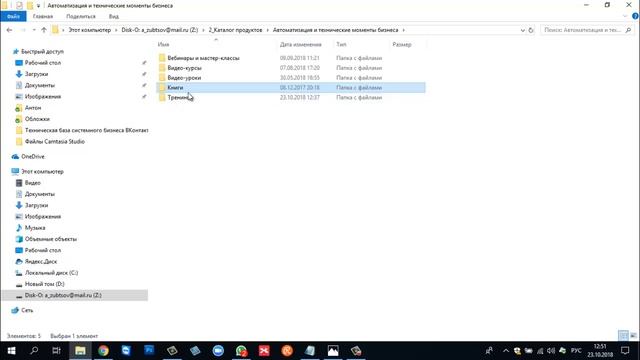Switch to large thumbnails view in status bar
This screenshot has height=360, width=640.
[633, 336]
